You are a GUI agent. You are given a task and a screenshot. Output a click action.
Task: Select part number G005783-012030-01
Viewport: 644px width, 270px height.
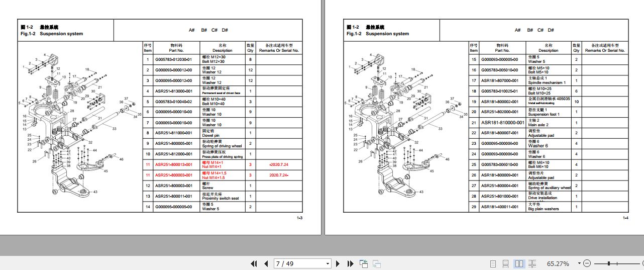(173, 59)
